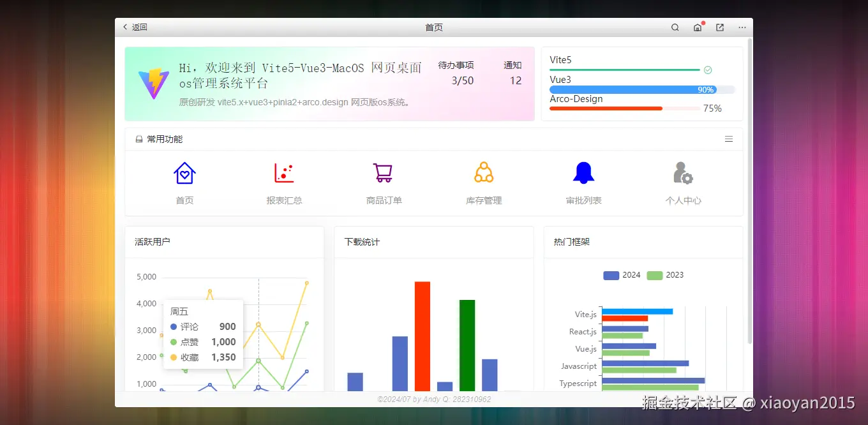Select the 报表汇总 reports icon
This screenshot has width=868, height=425.
[284, 172]
